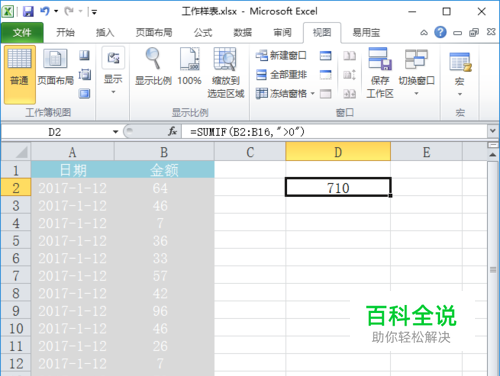Switch to the 数据 ribbon tab
500x376 pixels.
242,33
